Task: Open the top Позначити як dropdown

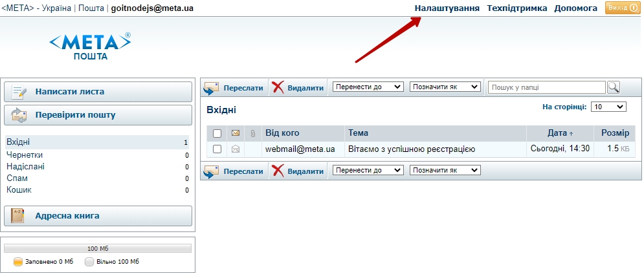Action: [445, 87]
